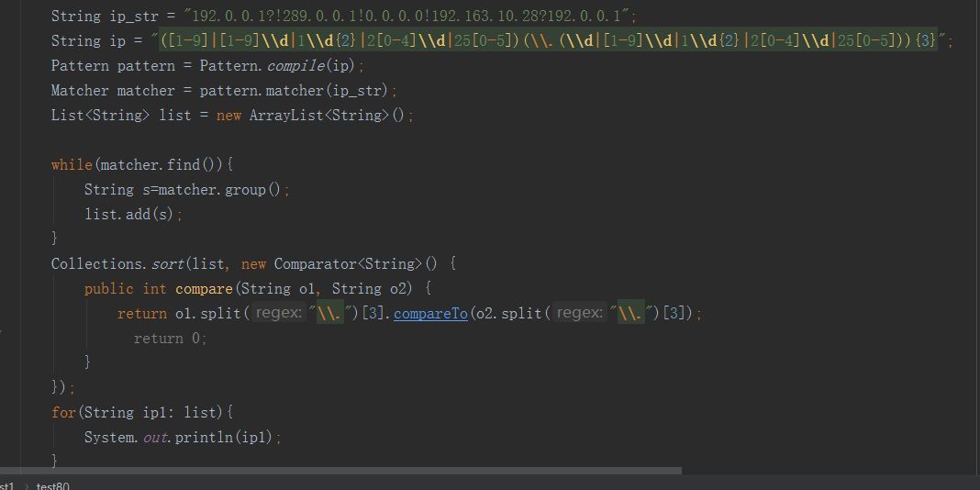Click 'Pattern pattern' declaration

[x=113, y=66]
